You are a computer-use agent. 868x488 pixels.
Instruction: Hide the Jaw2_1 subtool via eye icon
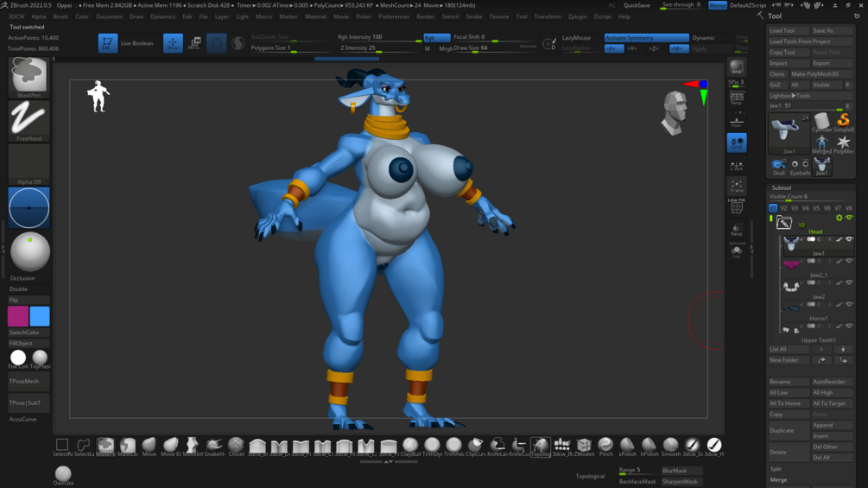849,261
